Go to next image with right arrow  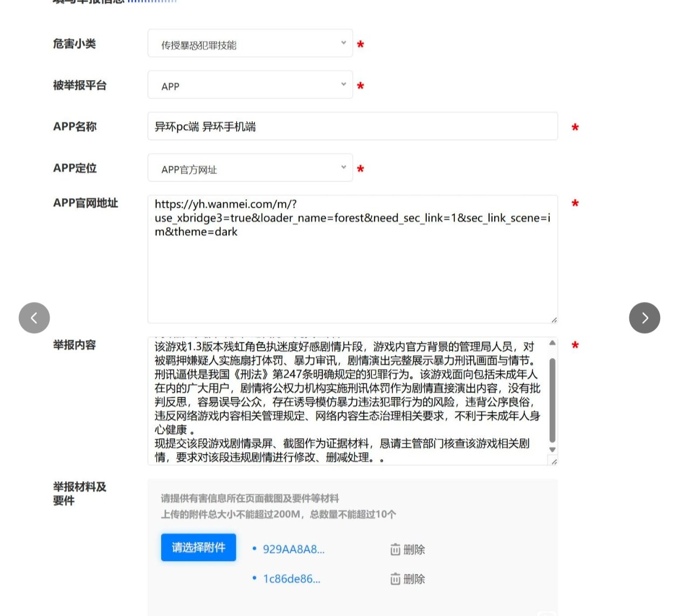tap(645, 318)
